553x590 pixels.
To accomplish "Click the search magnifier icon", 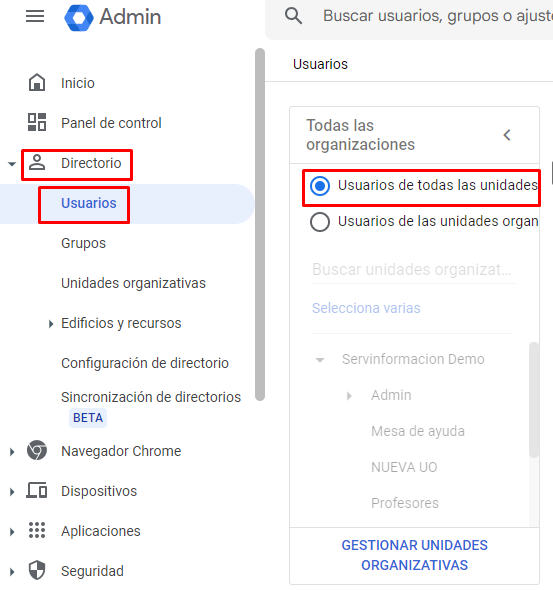I will coord(293,16).
